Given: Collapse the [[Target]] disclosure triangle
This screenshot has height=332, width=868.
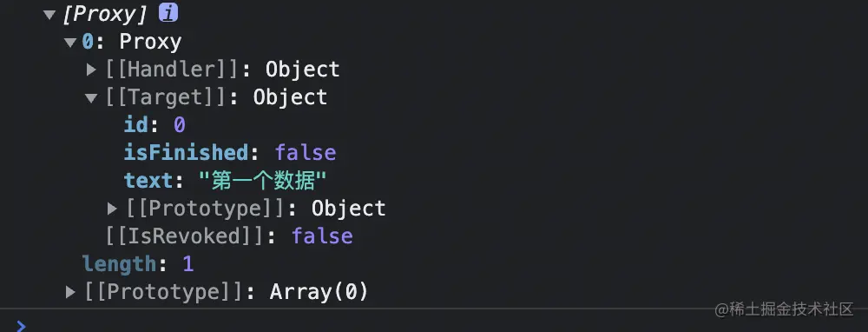Looking at the screenshot, I should (91, 98).
